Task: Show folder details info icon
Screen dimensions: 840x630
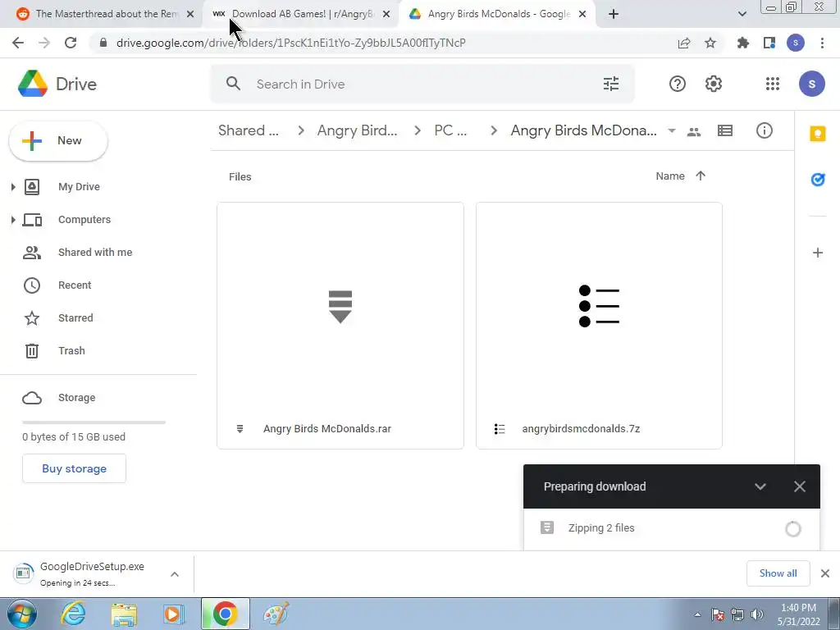Action: [x=764, y=130]
